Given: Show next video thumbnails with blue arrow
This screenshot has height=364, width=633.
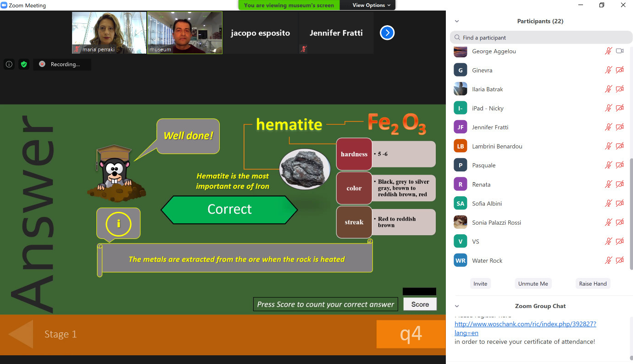Looking at the screenshot, I should coord(387,33).
